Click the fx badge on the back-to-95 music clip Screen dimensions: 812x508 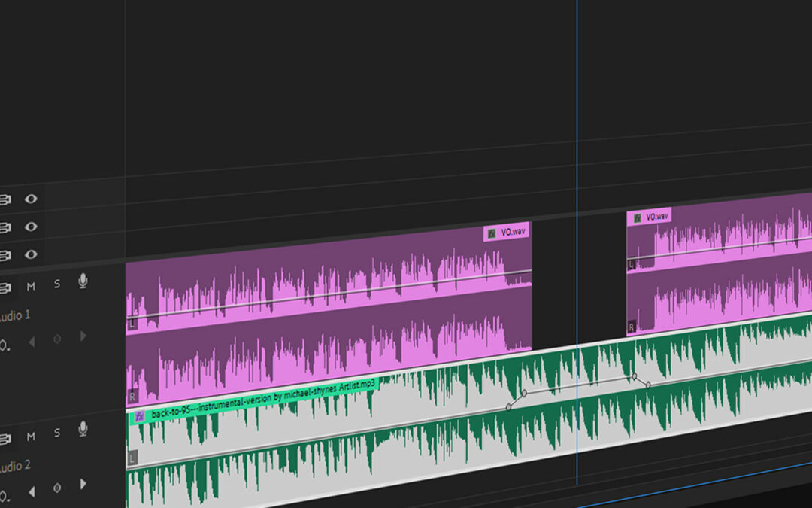coord(139,417)
